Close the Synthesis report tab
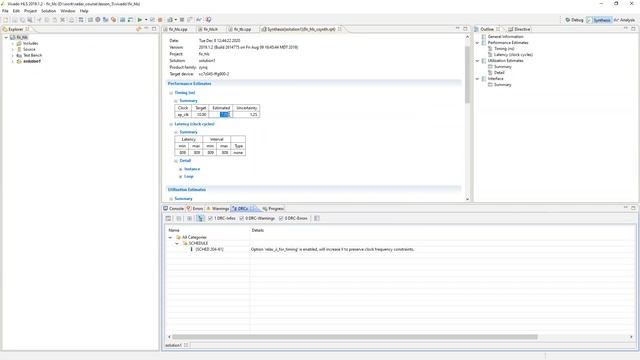The width and height of the screenshot is (640, 360). coord(340,29)
